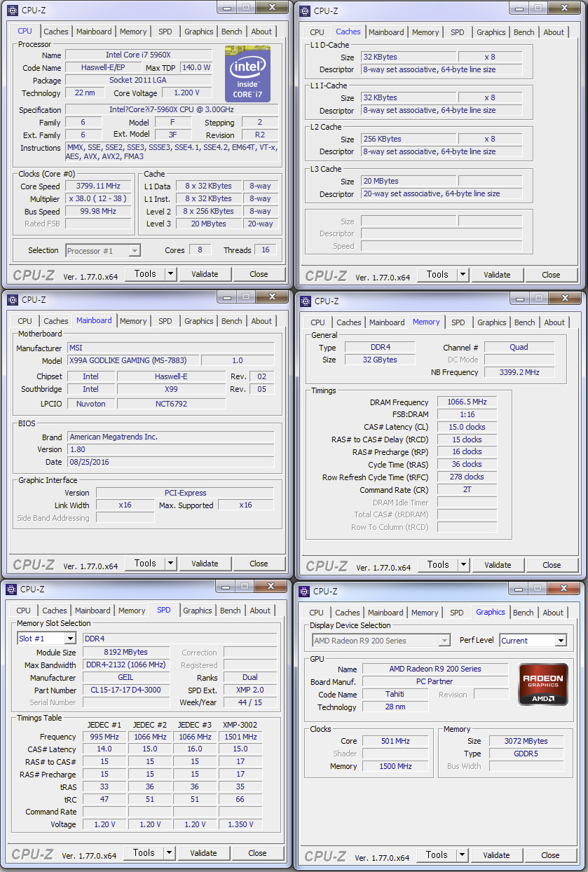
Task: Open the Tools dropdown arrow in Caches window
Action: point(463,275)
